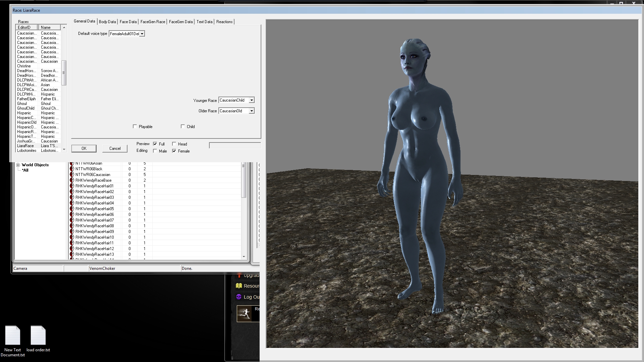Viewport: 644px width, 362px height.
Task: Enable the Playable checkbox
Action: click(x=135, y=126)
